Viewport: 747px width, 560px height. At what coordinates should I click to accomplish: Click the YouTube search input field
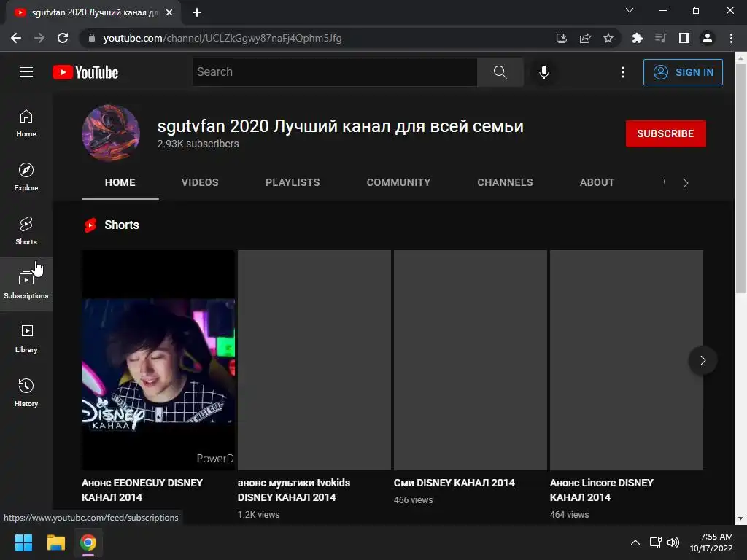click(334, 72)
